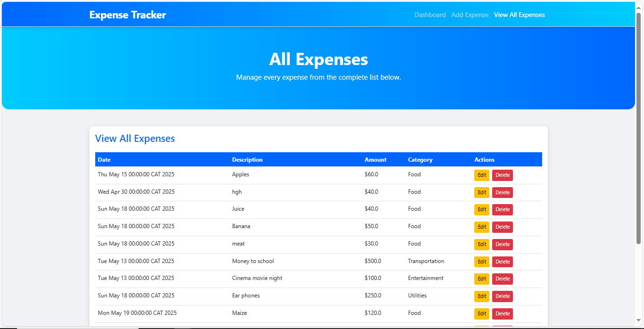Sort by clicking the Date column header

(104, 159)
